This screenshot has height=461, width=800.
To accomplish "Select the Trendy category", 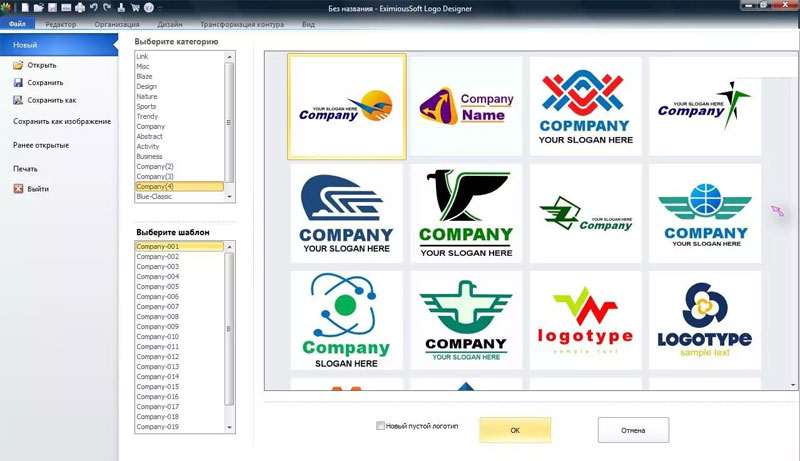I will pyautogui.click(x=180, y=116).
